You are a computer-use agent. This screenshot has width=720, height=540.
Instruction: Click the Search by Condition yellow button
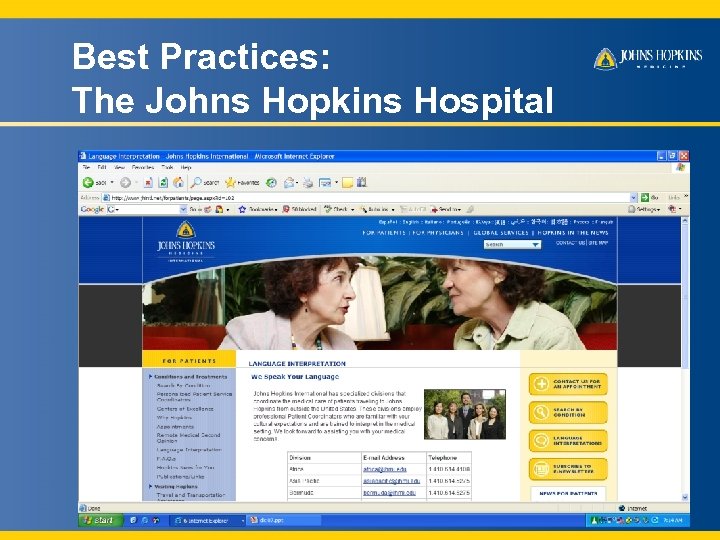point(568,412)
